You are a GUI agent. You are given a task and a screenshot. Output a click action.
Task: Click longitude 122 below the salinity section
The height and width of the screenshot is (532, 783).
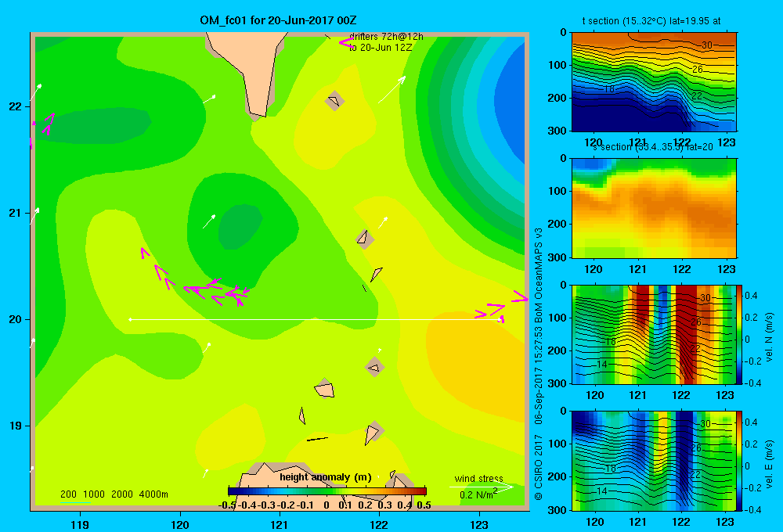pyautogui.click(x=682, y=269)
